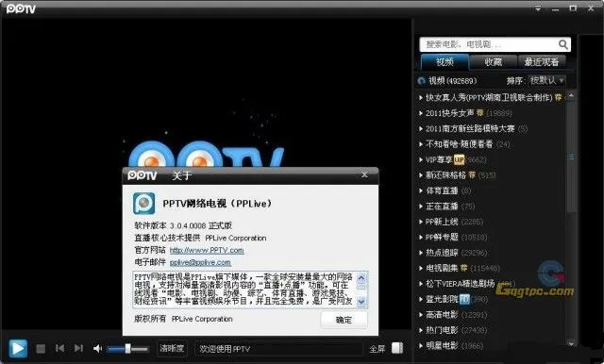
Task: Click the Stop playback button
Action: click(x=41, y=349)
